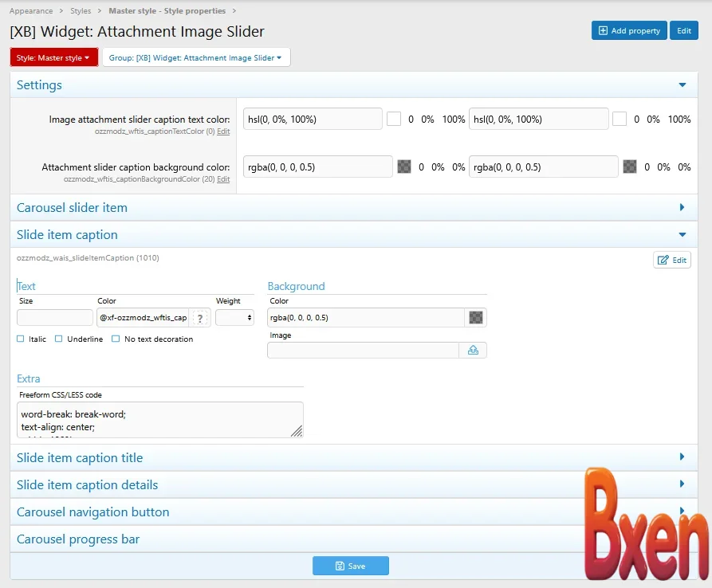
Task: Click the question mark icon next to text Color
Action: tap(200, 317)
